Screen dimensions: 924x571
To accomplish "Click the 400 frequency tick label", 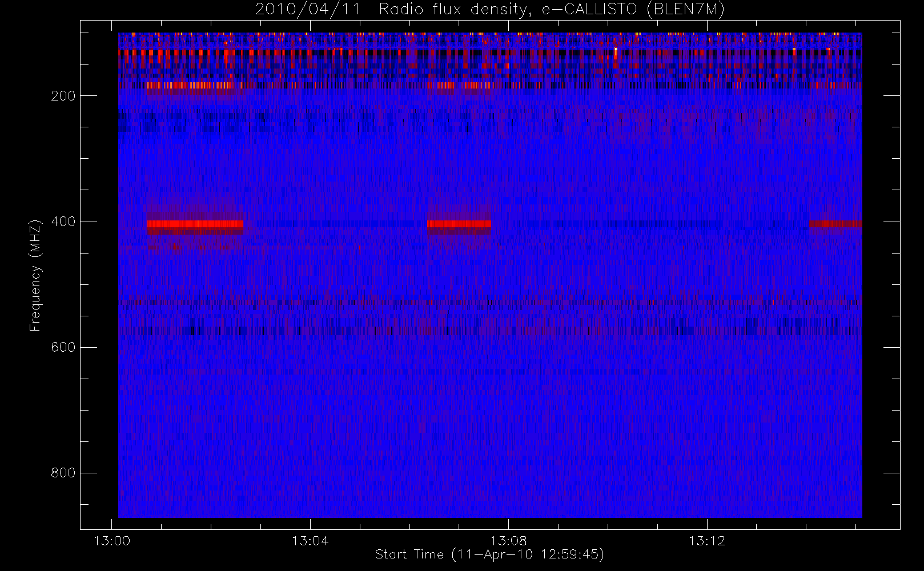I will point(63,222).
